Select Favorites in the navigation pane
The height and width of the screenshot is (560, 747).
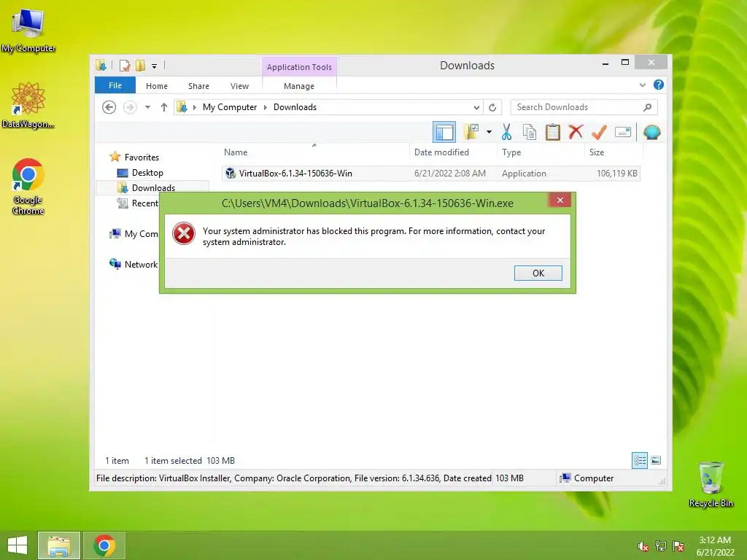point(142,157)
